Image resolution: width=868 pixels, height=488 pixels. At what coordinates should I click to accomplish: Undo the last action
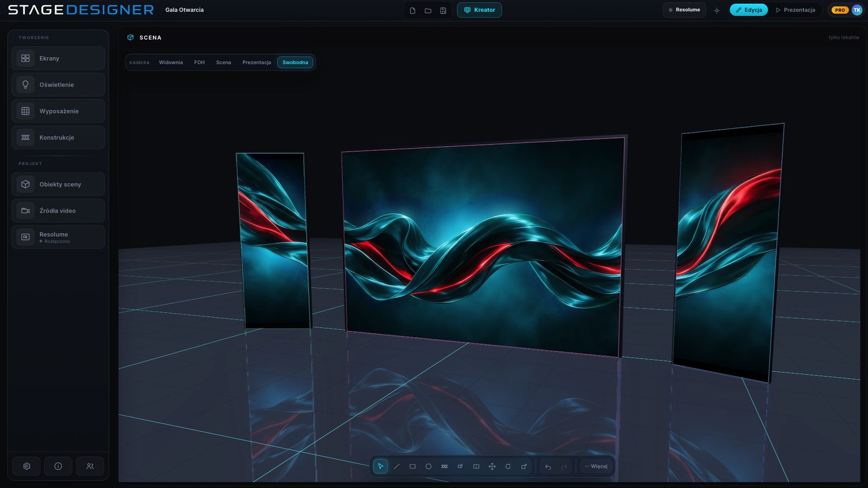pyautogui.click(x=548, y=466)
